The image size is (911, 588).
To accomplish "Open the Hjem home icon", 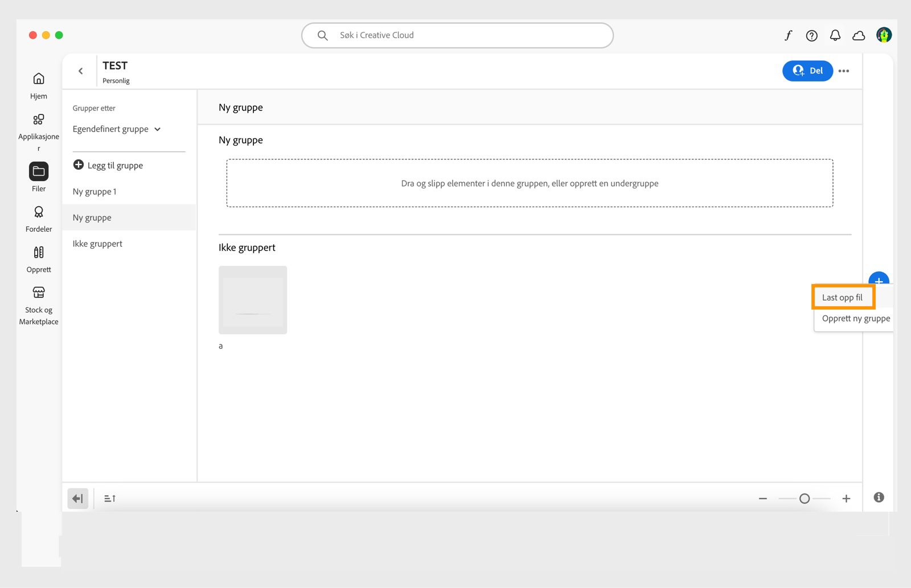I will (39, 79).
